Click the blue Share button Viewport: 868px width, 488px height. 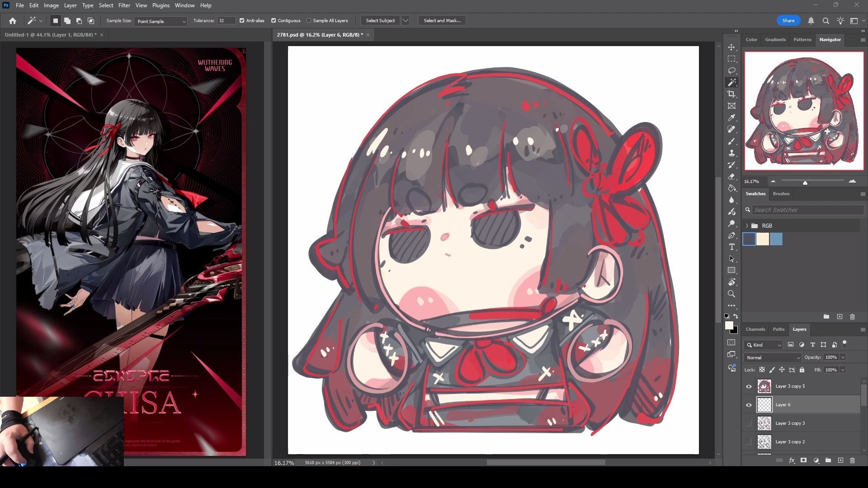pyautogui.click(x=788, y=21)
